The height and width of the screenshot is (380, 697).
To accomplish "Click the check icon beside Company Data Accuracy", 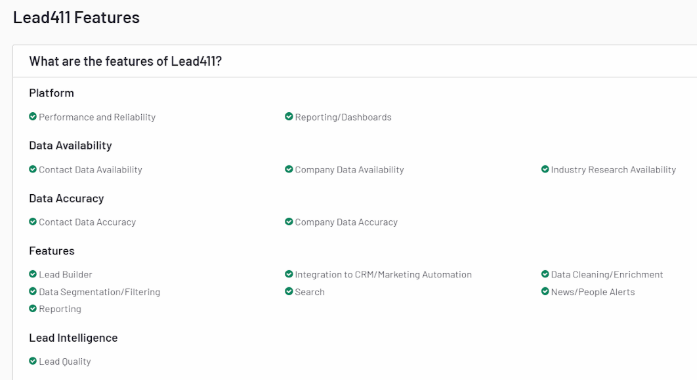I will pyautogui.click(x=289, y=221).
